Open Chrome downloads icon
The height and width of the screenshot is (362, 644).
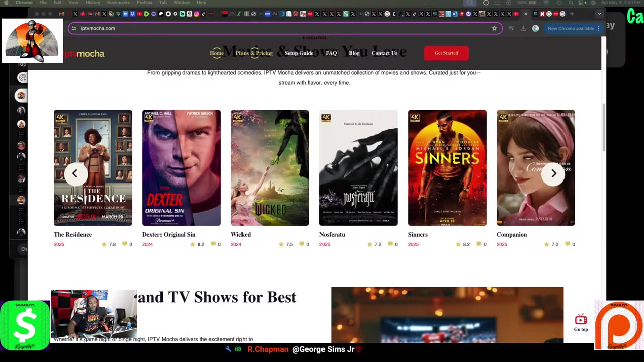(x=523, y=28)
